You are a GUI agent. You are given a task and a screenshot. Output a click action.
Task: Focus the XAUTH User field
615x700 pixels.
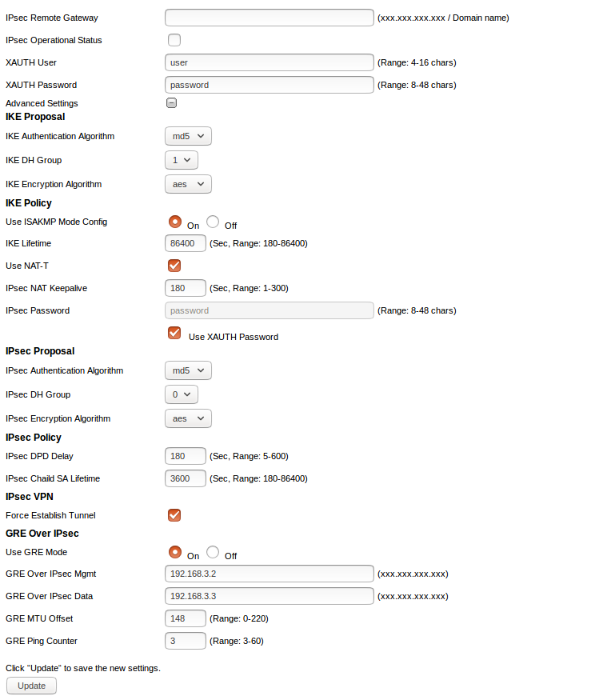pos(269,62)
